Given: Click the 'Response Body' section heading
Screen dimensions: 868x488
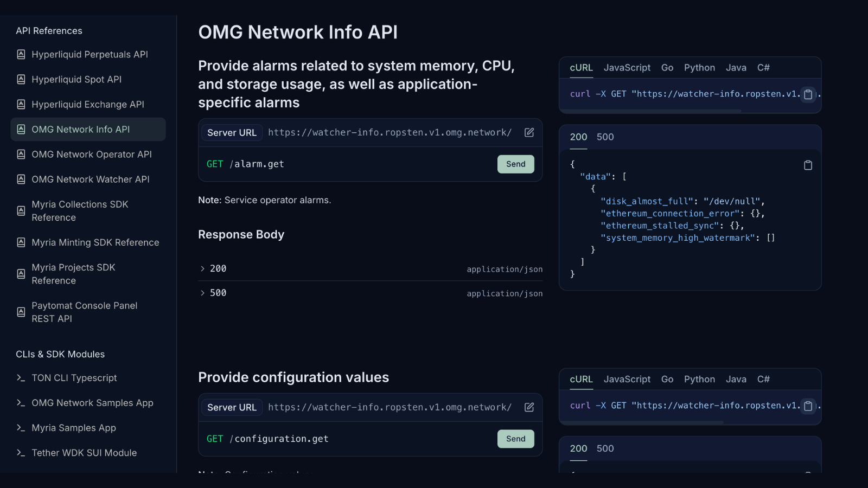Looking at the screenshot, I should click(x=241, y=235).
